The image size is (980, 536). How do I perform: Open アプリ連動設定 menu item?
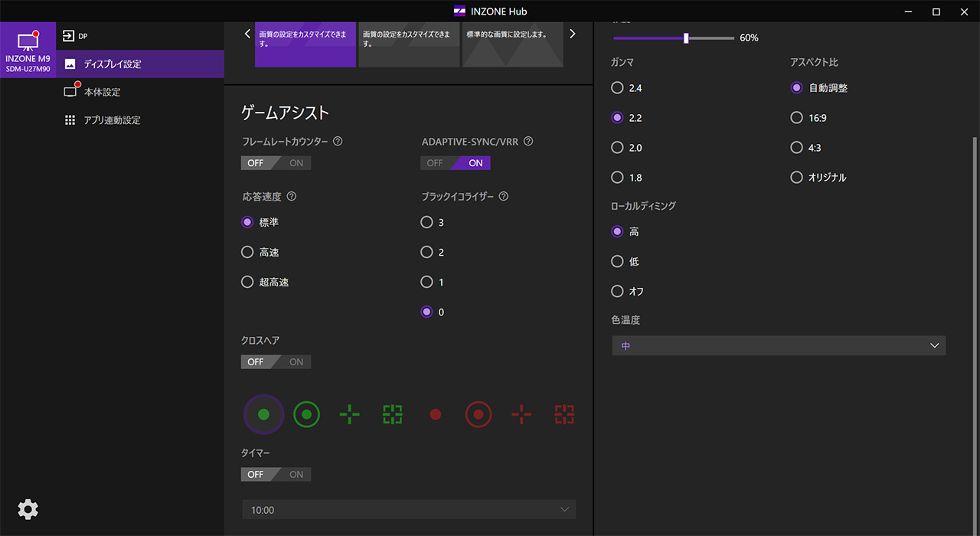coord(140,120)
